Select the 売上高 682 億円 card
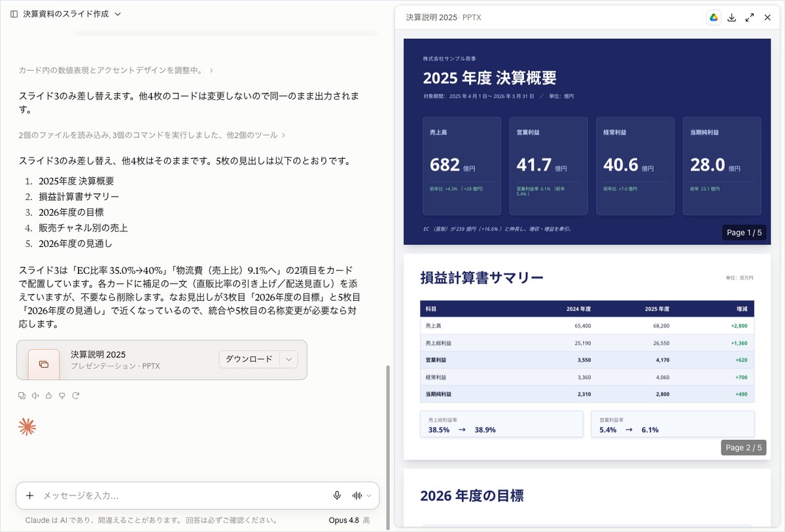Image resolution: width=785 pixels, height=532 pixels. [462, 166]
